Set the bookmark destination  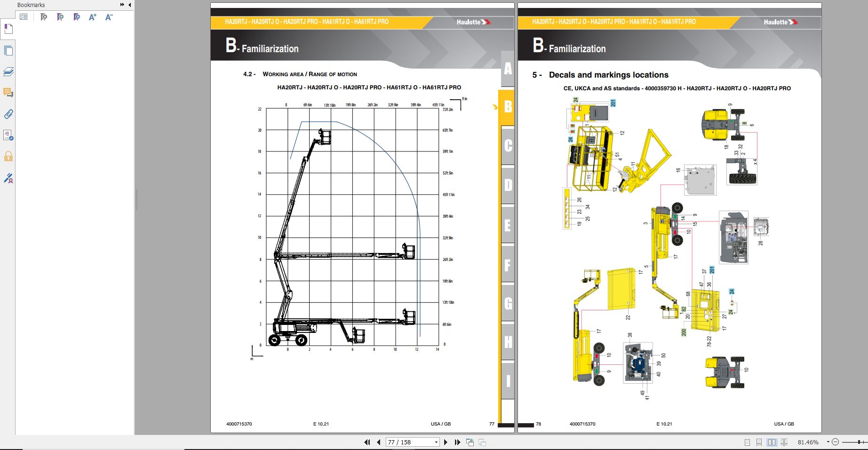click(x=76, y=17)
